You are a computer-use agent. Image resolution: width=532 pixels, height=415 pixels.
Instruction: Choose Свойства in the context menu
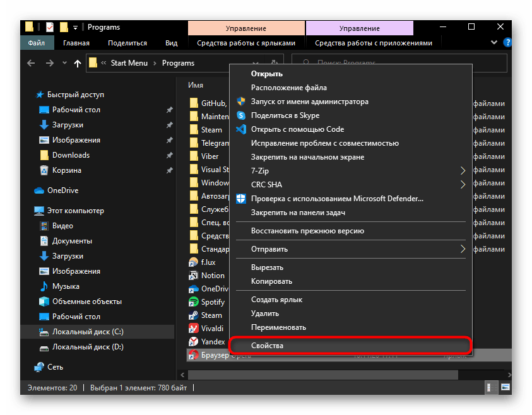[351, 346]
